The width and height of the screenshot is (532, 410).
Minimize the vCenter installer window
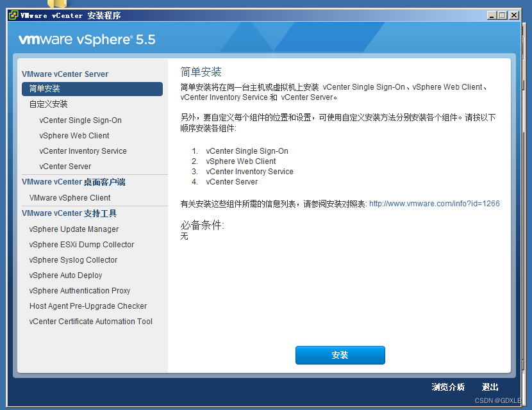492,15
